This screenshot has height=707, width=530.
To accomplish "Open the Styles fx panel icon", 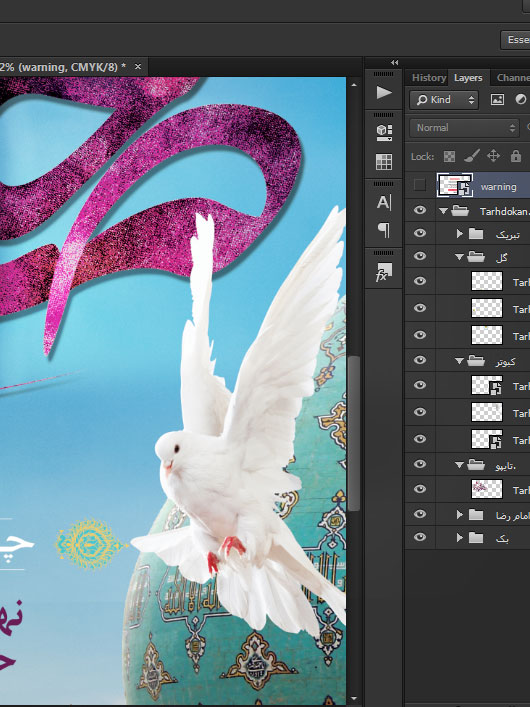I will coord(384,272).
